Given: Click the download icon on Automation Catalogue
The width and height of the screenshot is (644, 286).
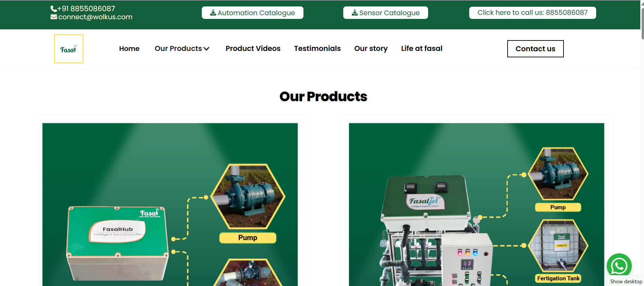Looking at the screenshot, I should pos(213,13).
